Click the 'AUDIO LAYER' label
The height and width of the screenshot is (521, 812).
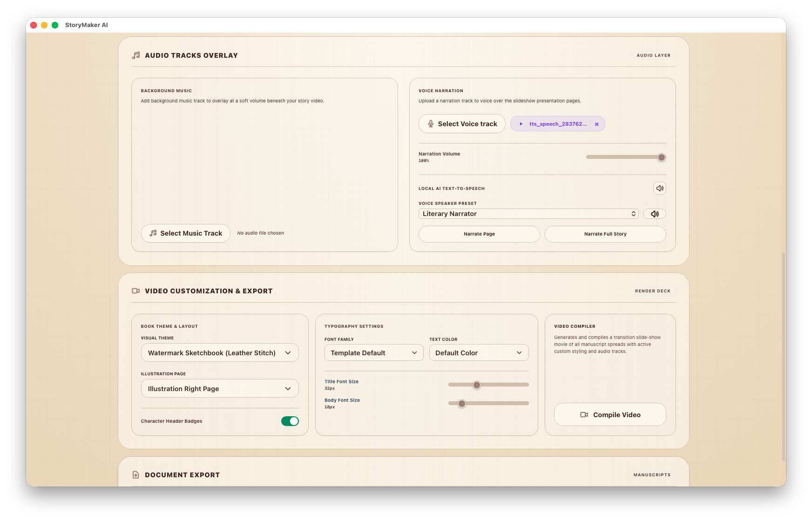(x=654, y=55)
